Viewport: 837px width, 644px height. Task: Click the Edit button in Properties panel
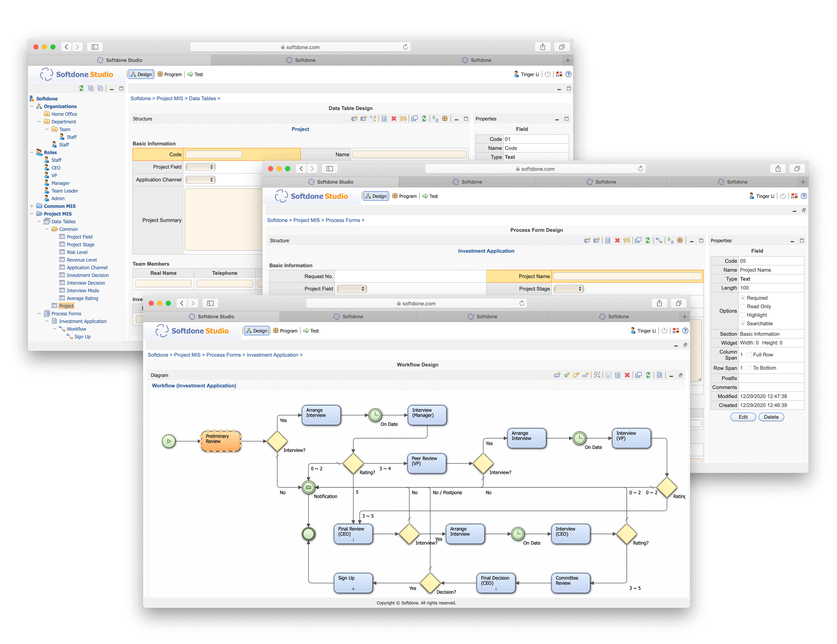tap(743, 417)
